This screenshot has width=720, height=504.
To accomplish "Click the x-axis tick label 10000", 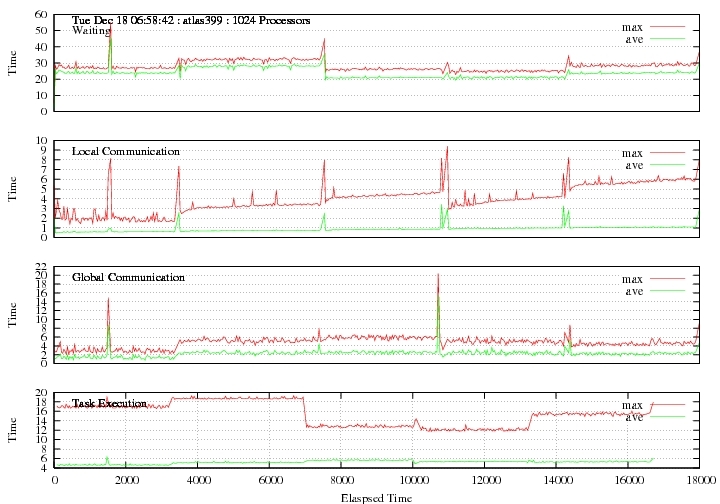I will (413, 481).
